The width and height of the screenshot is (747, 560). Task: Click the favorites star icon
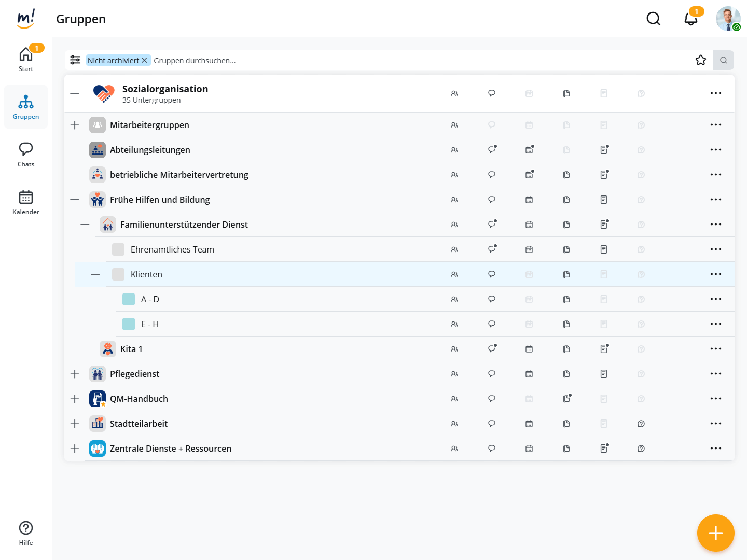click(x=701, y=60)
